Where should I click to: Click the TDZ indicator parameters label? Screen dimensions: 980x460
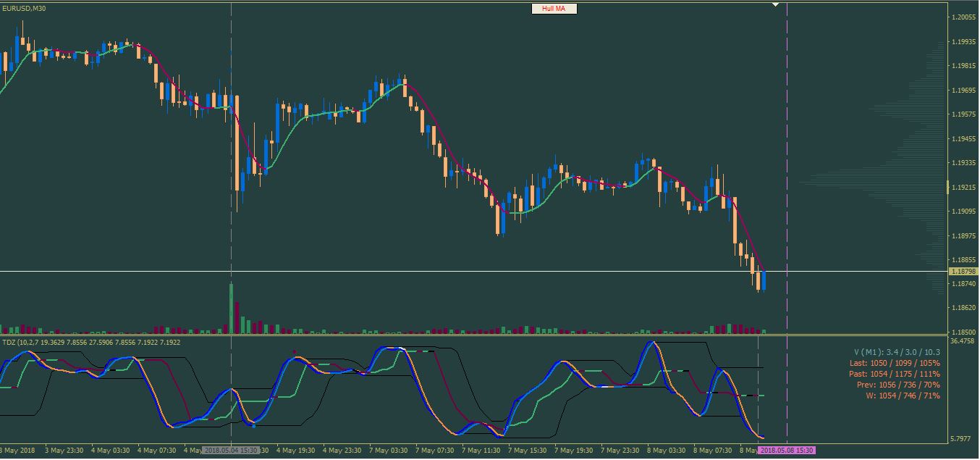coord(92,342)
